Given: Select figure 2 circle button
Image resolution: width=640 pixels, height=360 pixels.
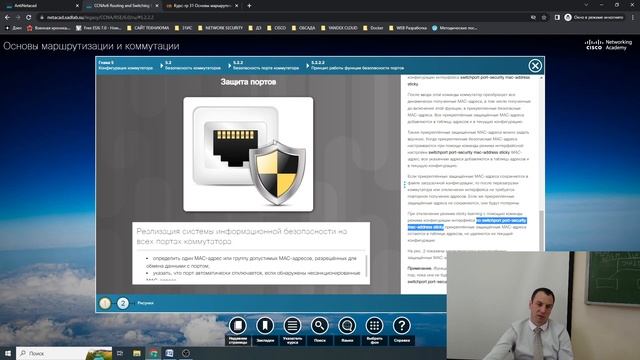Looking at the screenshot, I should click(122, 303).
